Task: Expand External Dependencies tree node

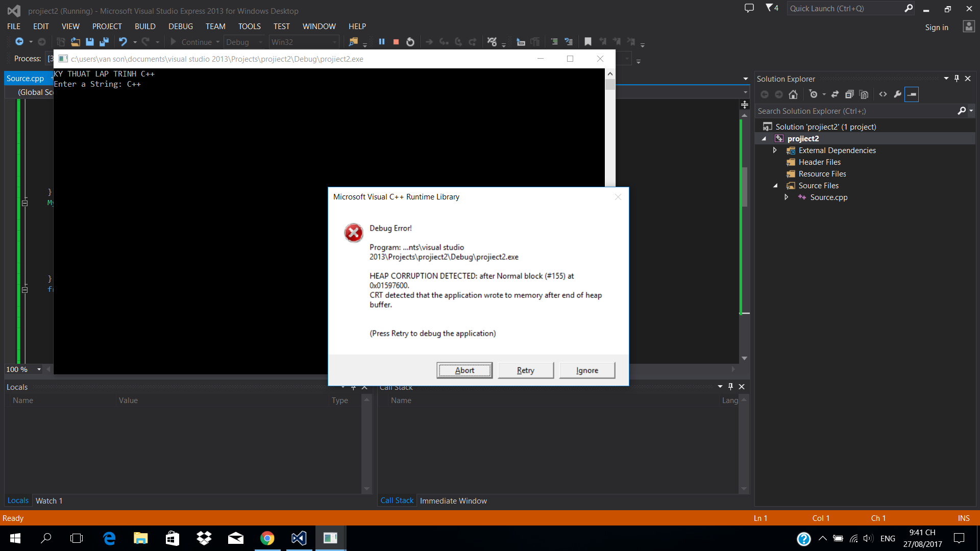Action: click(775, 151)
